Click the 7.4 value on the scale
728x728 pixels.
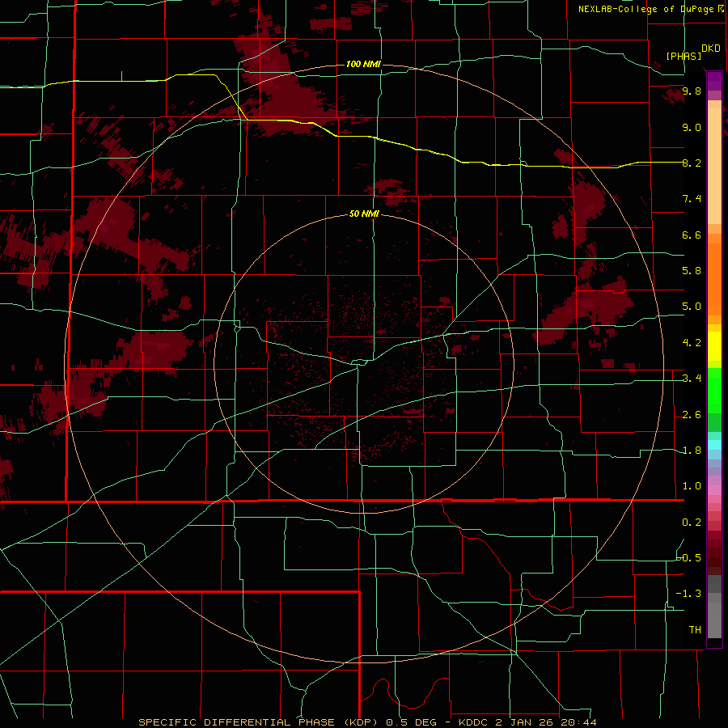[x=692, y=199]
